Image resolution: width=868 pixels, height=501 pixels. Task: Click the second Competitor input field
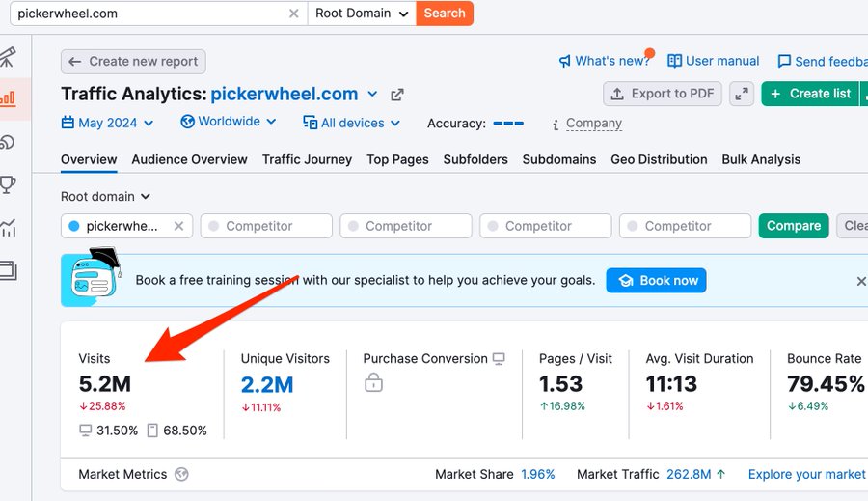tap(406, 226)
